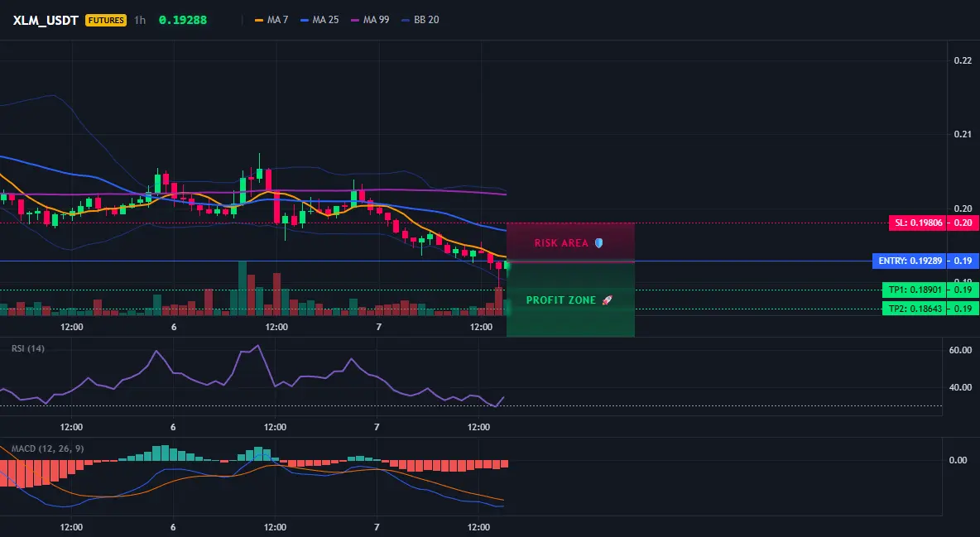Click the MACD (12, 26, 9) indicator label
This screenshot has width=980, height=537.
[x=47, y=448]
